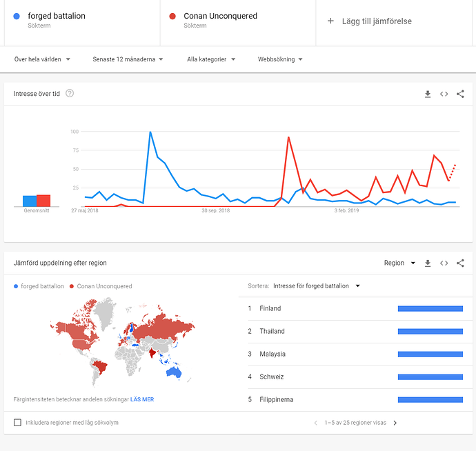Viewport: 476px width, 451px height.
Task: Click forged battalion legend above map
Action: tap(39, 286)
